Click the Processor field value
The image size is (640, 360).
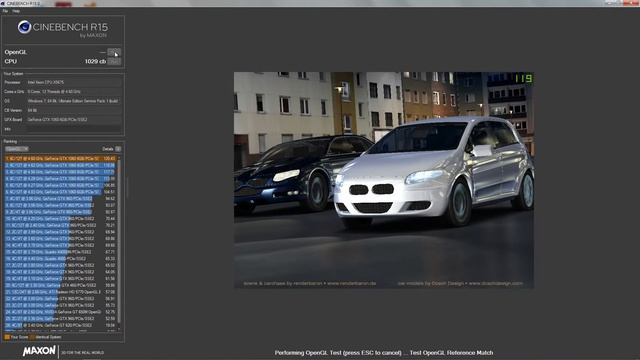click(74, 82)
